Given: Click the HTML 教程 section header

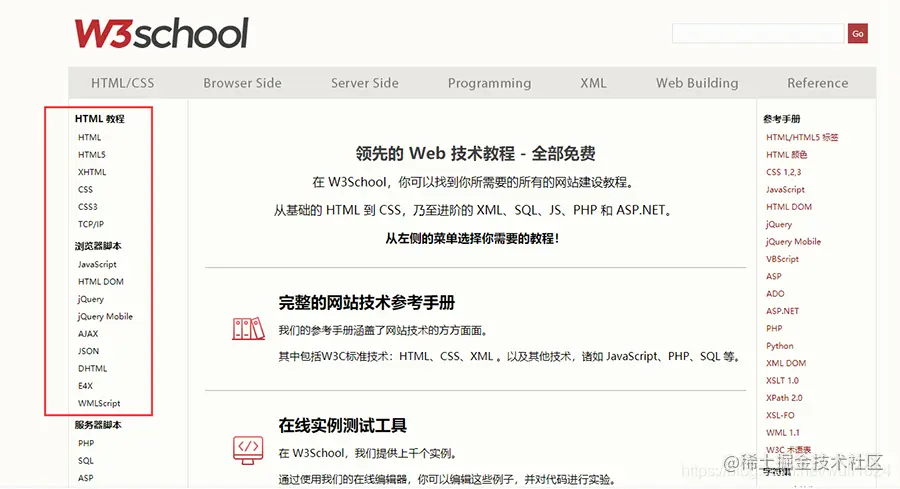Looking at the screenshot, I should coord(99,119).
